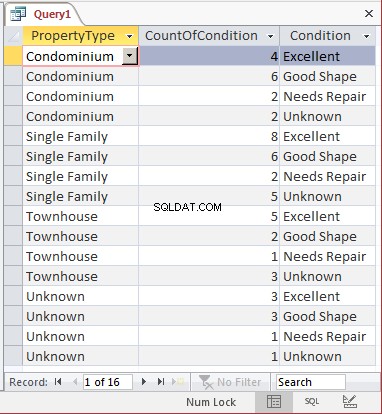Click the Search box
Image resolution: width=382 pixels, height=414 pixels.
[310, 382]
